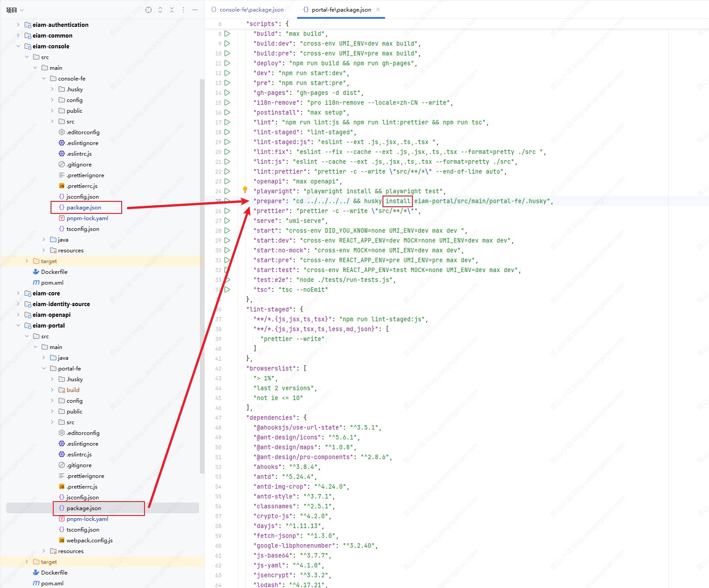Click the "browserslist" key in editor
The image size is (709, 588).
pyautogui.click(x=273, y=368)
